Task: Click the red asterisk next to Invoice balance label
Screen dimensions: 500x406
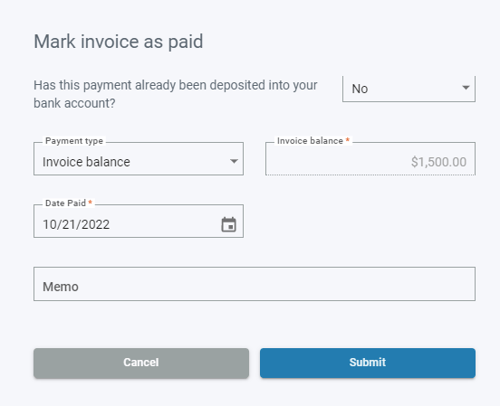Action: pos(347,140)
